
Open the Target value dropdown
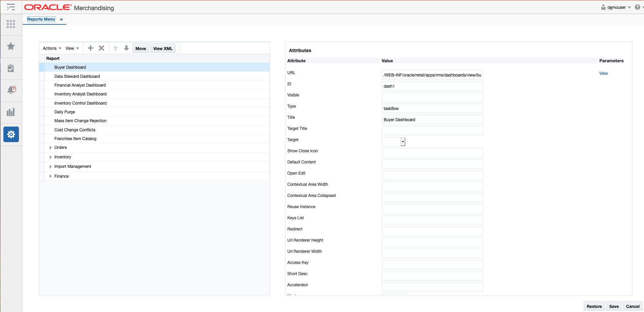point(402,142)
